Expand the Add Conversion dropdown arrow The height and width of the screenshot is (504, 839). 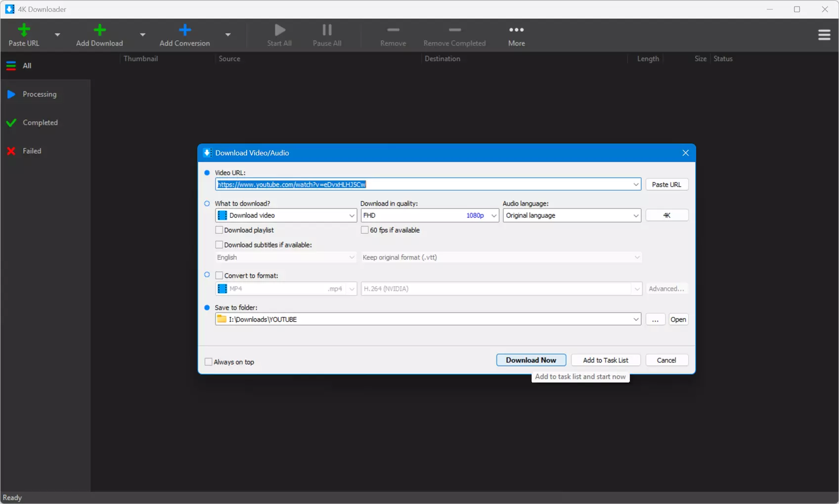[228, 35]
